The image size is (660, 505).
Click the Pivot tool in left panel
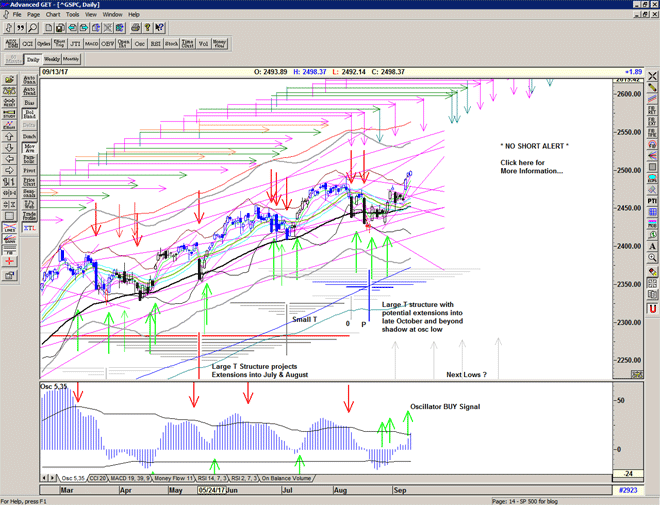(x=30, y=171)
